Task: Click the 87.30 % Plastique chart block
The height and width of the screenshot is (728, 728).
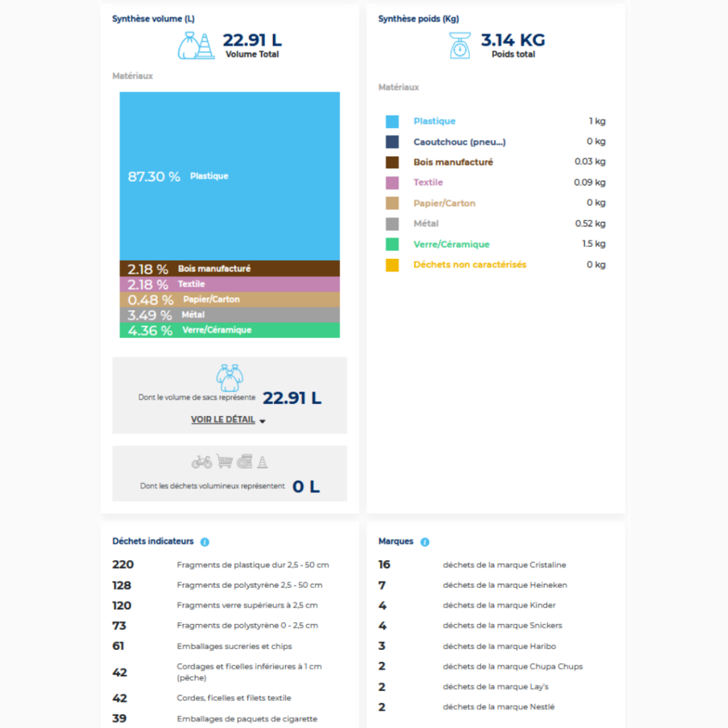Action: (x=230, y=176)
